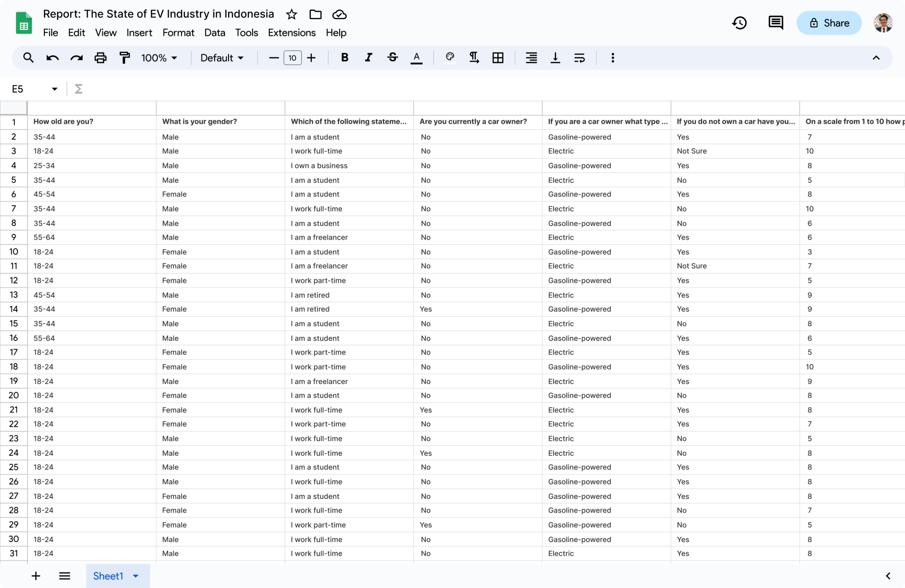Activate the paint format tool
This screenshot has width=905, height=588.
tap(124, 58)
